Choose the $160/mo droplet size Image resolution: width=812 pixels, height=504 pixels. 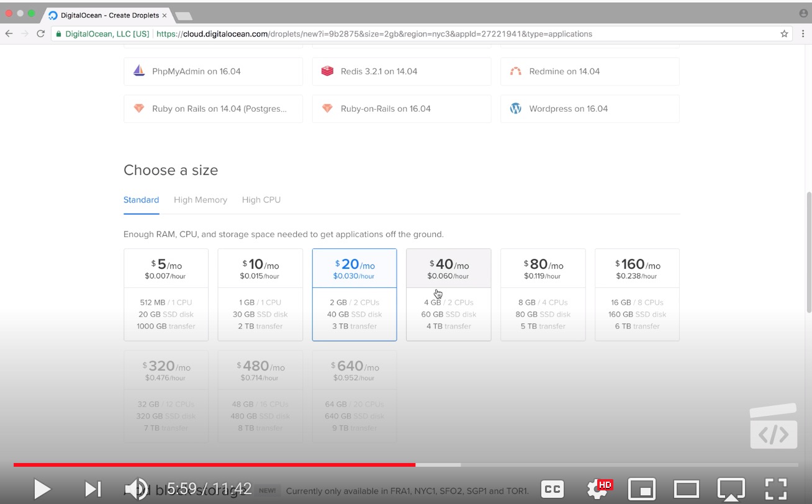pos(638,295)
